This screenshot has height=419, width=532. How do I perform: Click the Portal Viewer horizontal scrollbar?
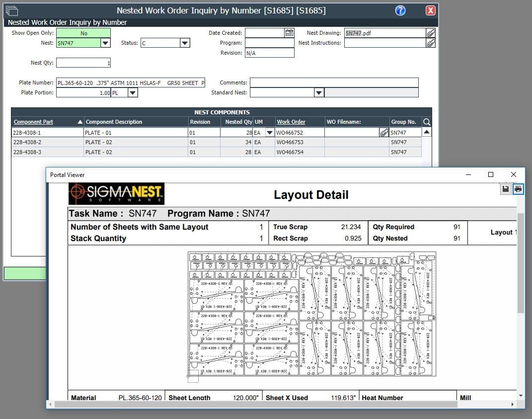click(255, 405)
